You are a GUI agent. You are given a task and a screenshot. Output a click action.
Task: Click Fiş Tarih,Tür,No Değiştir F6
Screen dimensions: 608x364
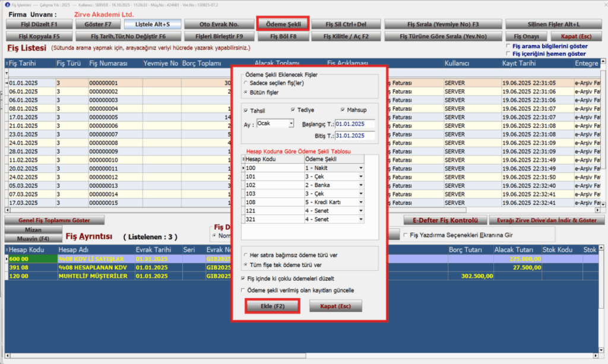tap(128, 36)
